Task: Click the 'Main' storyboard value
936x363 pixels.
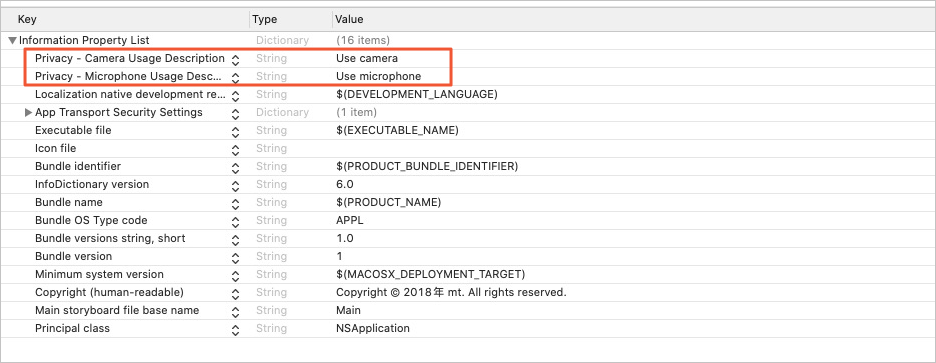Action: click(348, 310)
